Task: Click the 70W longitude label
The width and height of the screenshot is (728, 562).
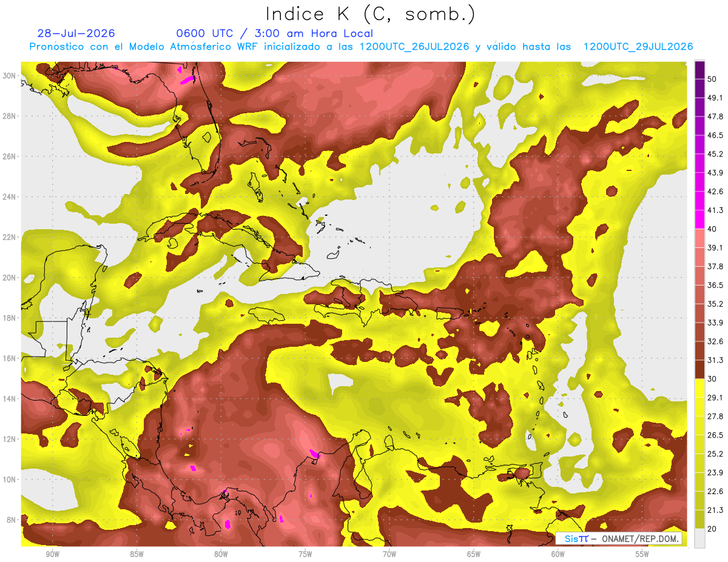Action: tap(389, 554)
